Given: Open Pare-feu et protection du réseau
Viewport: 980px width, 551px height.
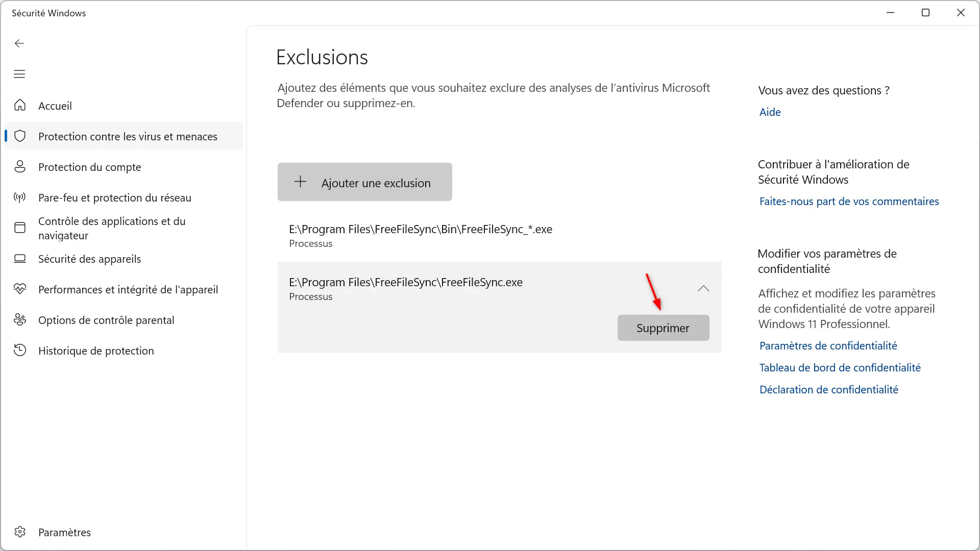Looking at the screenshot, I should pos(124,197).
